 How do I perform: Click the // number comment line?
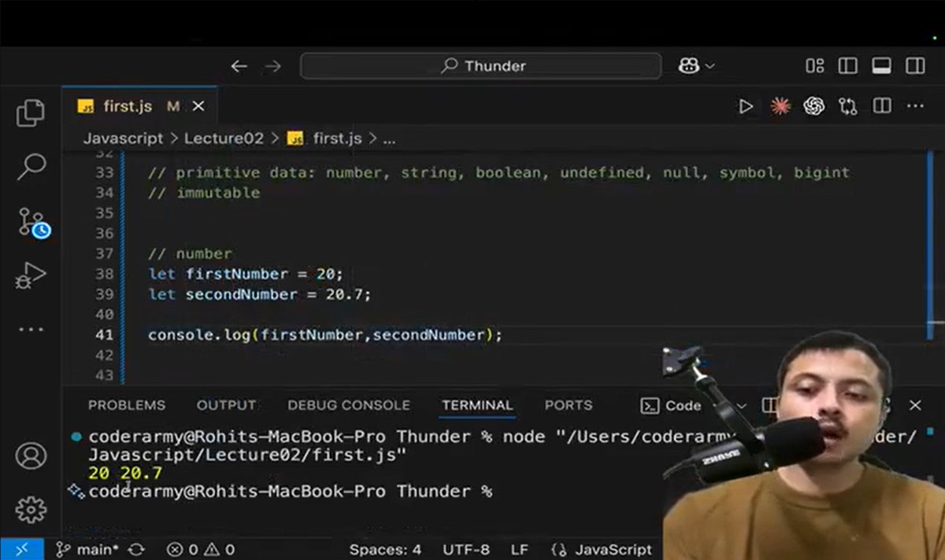tap(190, 254)
